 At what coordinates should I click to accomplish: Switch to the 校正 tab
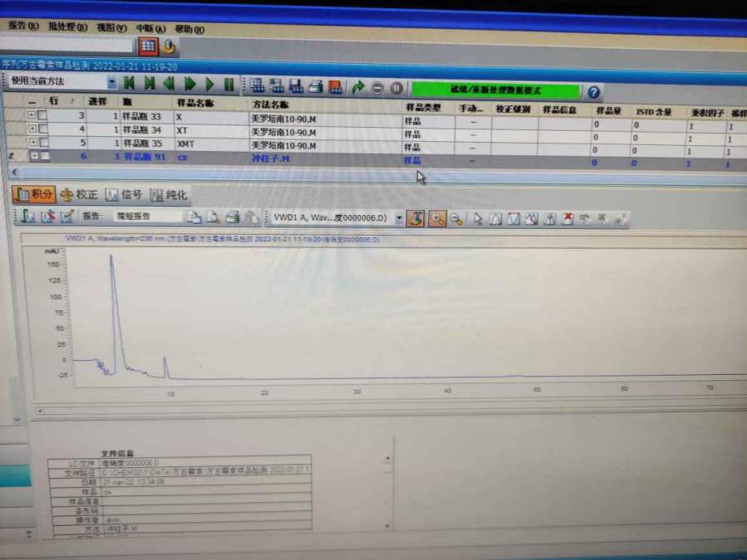[80, 194]
